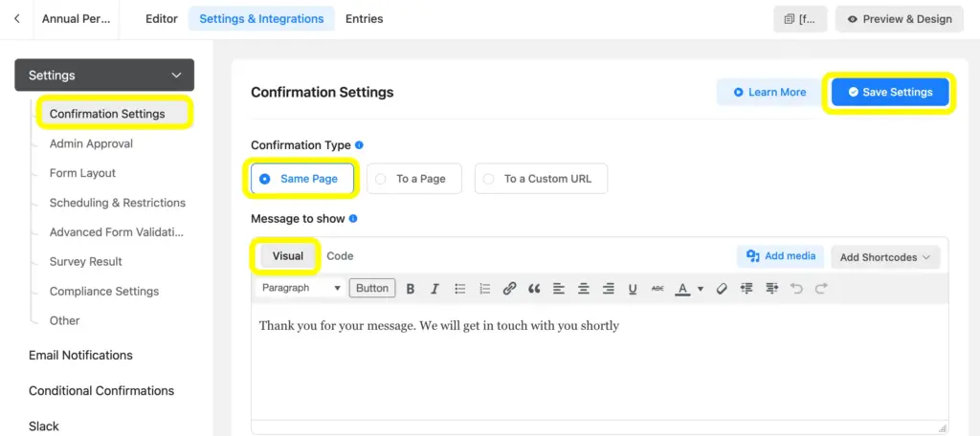Open the Add Shortcodes dropdown
The image size is (980, 436).
pos(885,257)
